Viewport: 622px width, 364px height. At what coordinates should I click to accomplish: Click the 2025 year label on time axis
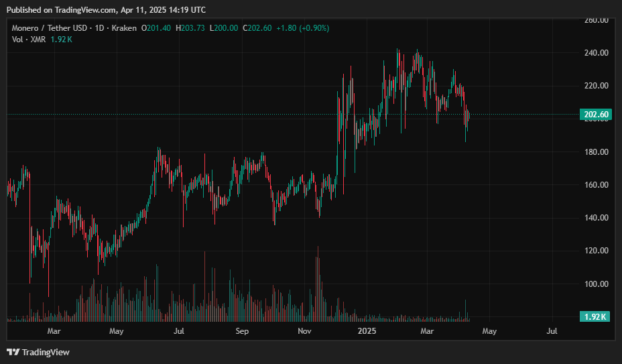click(367, 331)
